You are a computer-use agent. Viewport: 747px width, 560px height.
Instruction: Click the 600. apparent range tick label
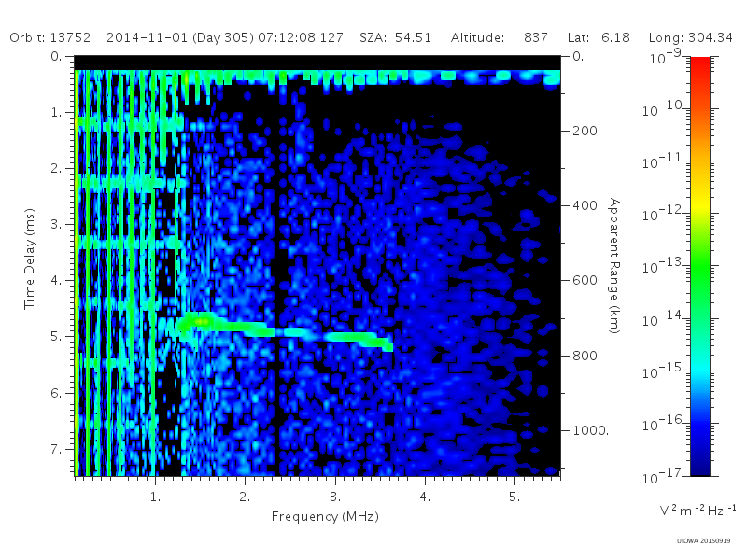(586, 281)
